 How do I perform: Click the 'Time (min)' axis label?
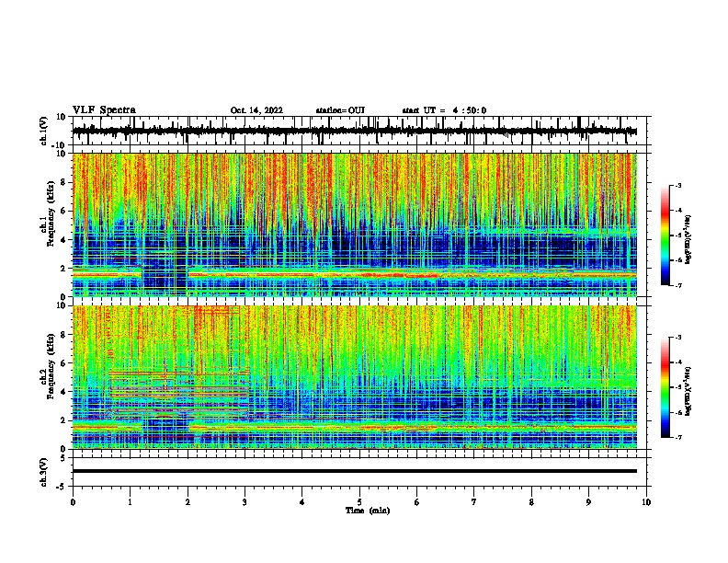point(368,511)
